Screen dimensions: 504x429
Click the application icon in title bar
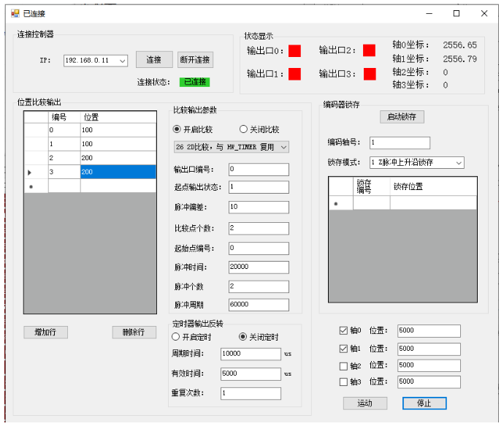(15, 13)
